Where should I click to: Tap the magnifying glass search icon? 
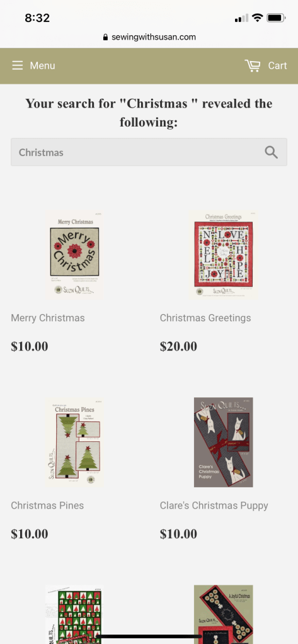[271, 152]
